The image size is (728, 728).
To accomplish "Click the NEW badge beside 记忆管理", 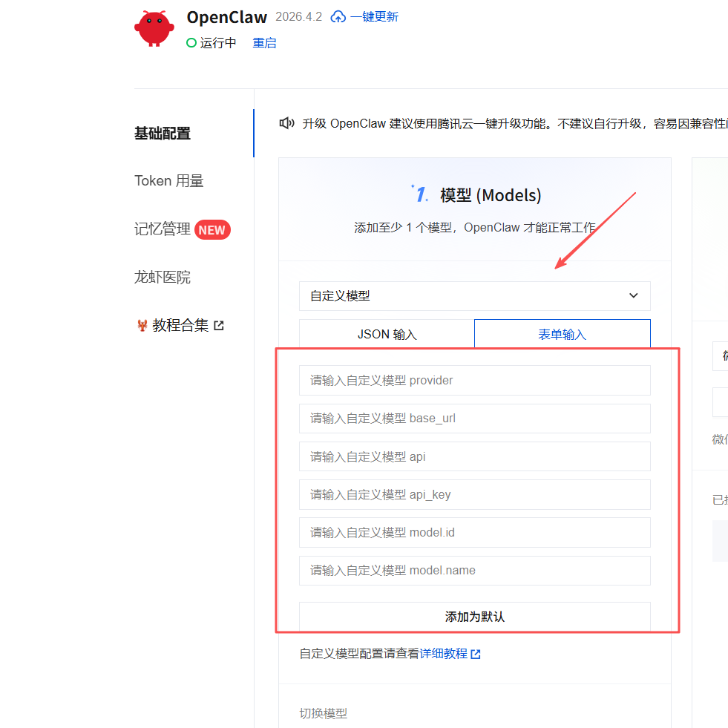I will coord(212,230).
